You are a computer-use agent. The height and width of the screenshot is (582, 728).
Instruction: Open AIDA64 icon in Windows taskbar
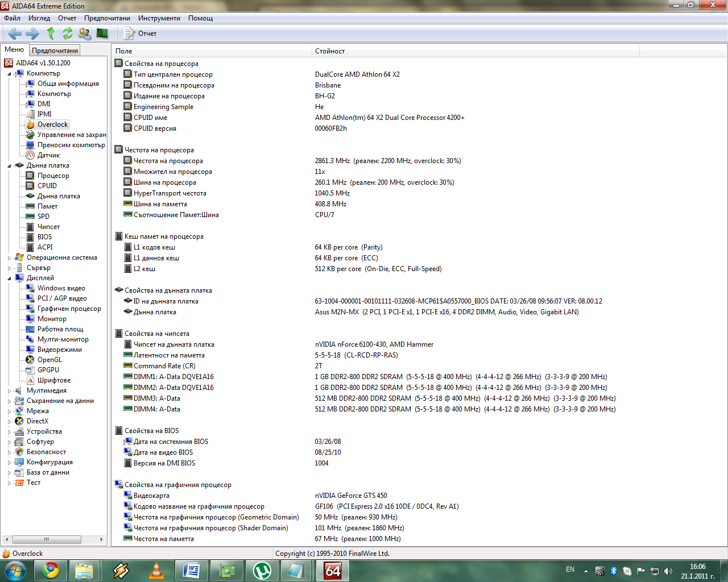[332, 570]
